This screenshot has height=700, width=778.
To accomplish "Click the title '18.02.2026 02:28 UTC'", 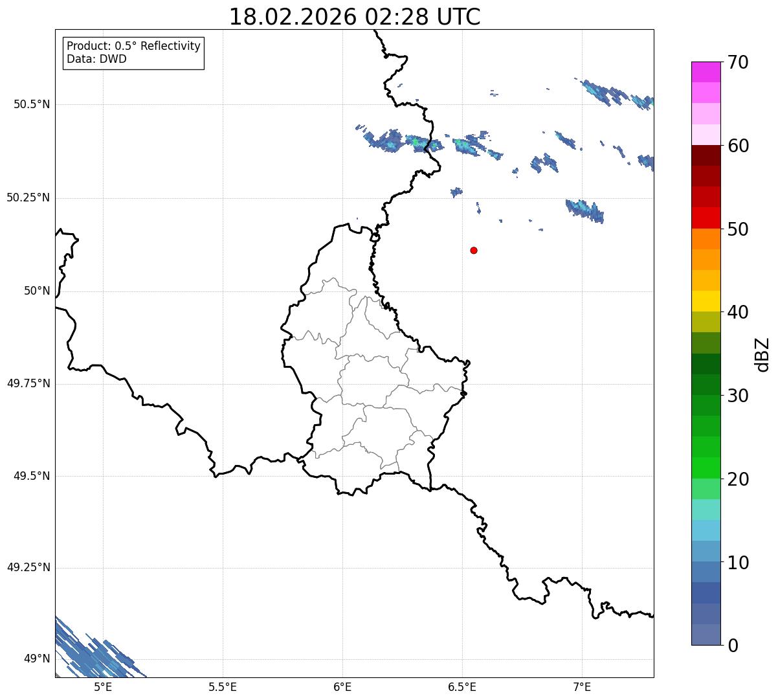I will pos(355,17).
